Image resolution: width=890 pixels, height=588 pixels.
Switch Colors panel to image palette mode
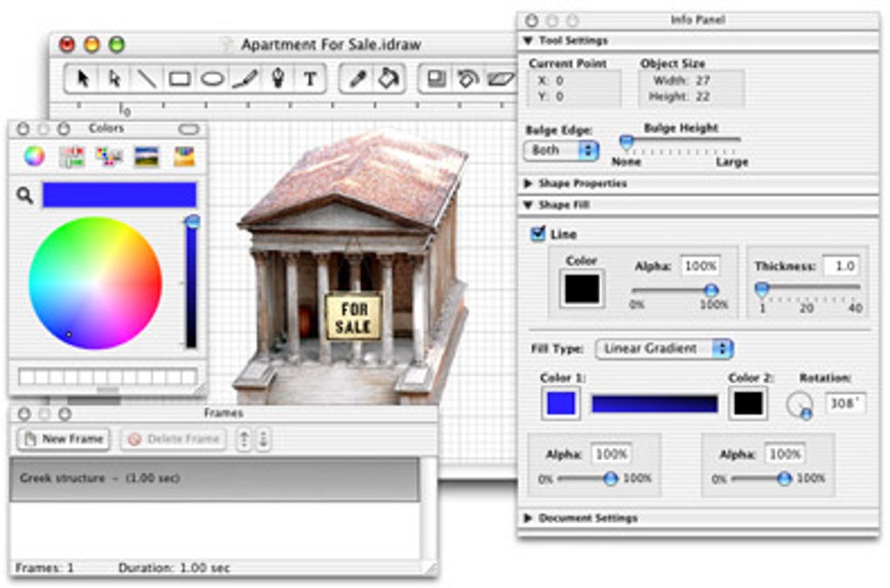tap(147, 156)
